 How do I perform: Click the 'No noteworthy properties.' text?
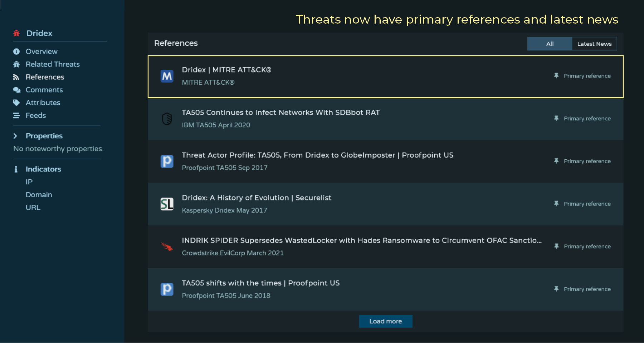[x=58, y=149]
